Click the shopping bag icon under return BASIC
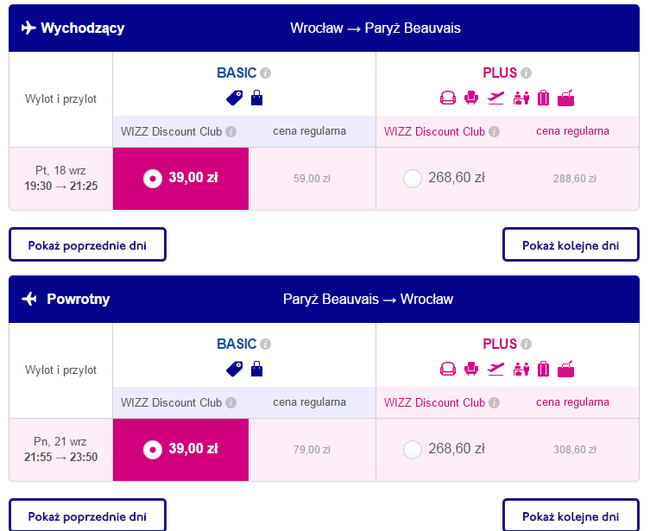The image size is (650, 531). (x=257, y=369)
